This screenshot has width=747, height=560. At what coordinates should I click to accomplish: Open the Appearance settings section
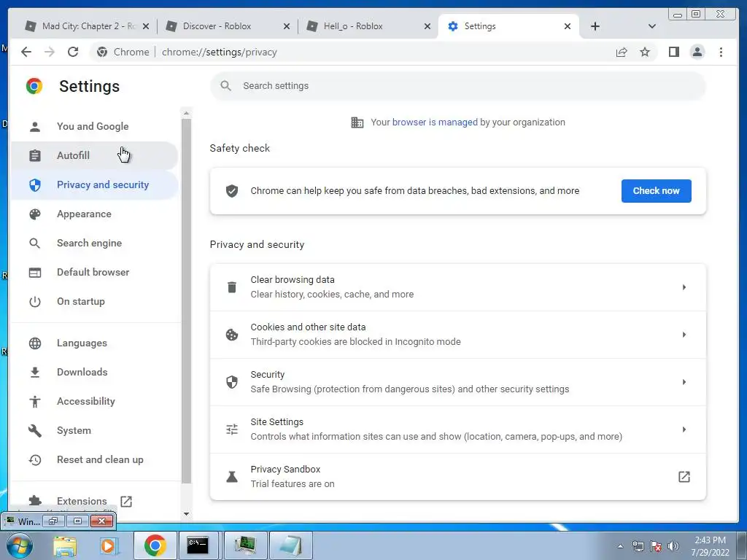[94, 214]
